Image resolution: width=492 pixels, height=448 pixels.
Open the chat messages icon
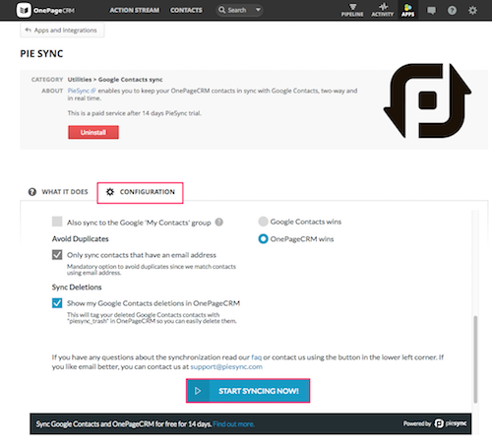pyautogui.click(x=431, y=11)
